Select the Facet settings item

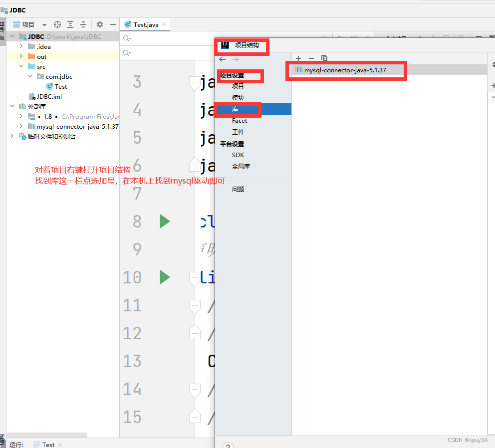click(240, 120)
